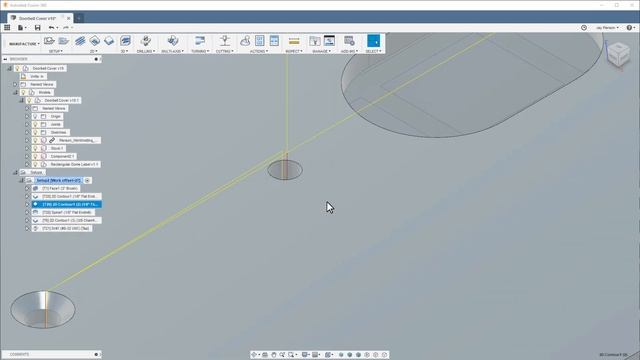Click the Look At icon in navigation bar
The height and width of the screenshot is (360, 640).
click(264, 355)
